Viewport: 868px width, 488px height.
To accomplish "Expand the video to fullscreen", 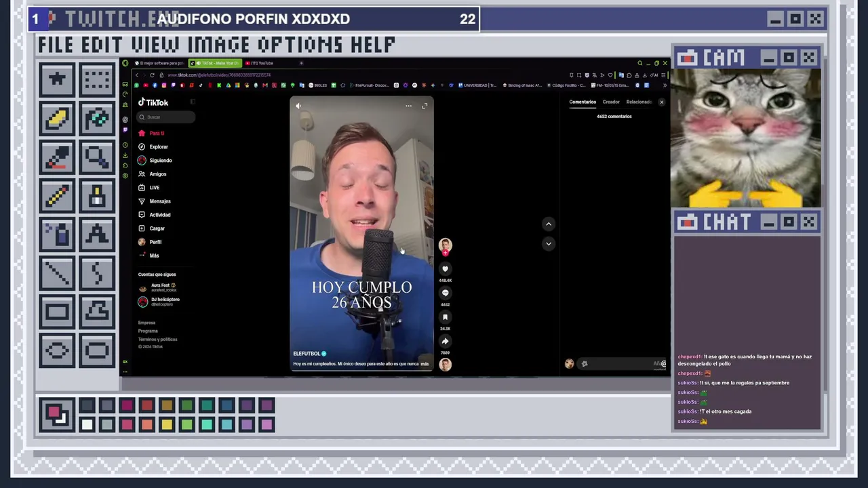I will click(425, 106).
